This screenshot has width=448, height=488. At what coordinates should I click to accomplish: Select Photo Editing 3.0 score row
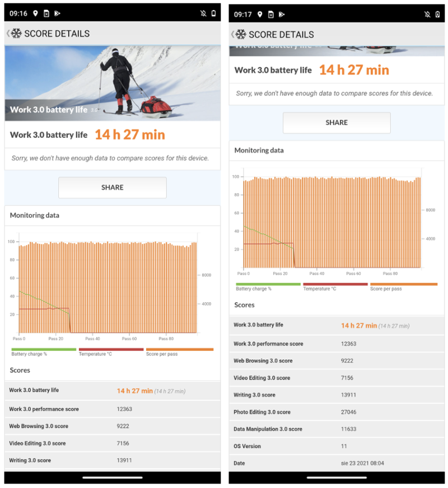coord(337,412)
